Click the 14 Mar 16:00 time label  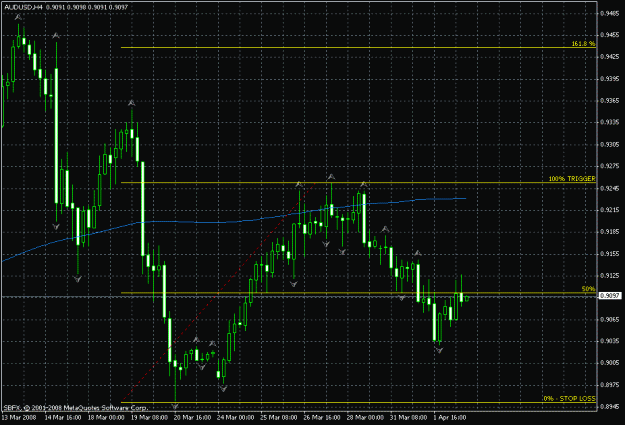[63, 417]
